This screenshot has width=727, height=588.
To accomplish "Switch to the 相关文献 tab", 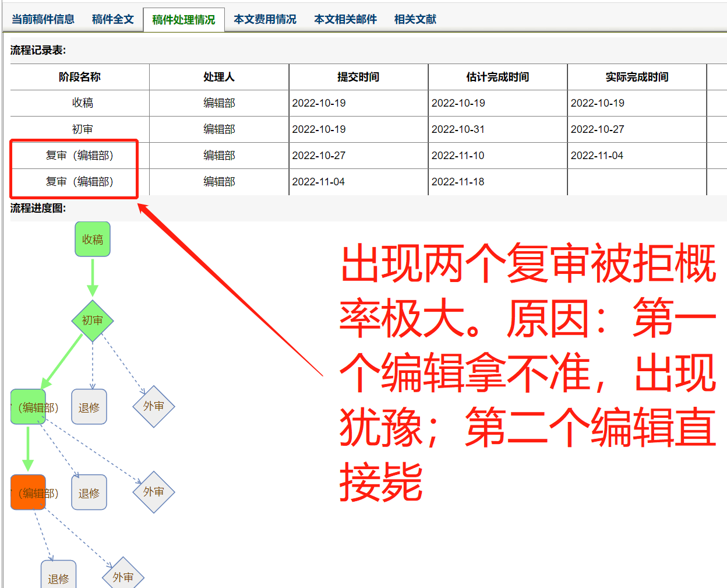I will tap(415, 19).
